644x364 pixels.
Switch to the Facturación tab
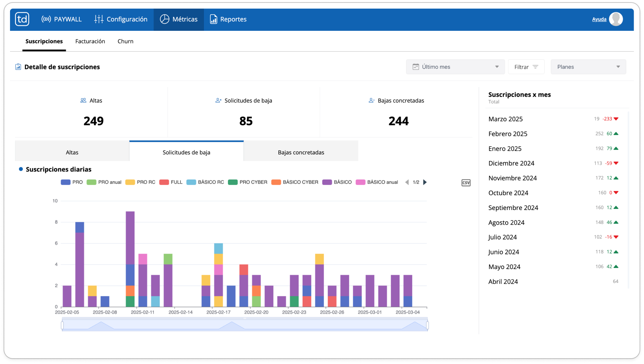[90, 41]
